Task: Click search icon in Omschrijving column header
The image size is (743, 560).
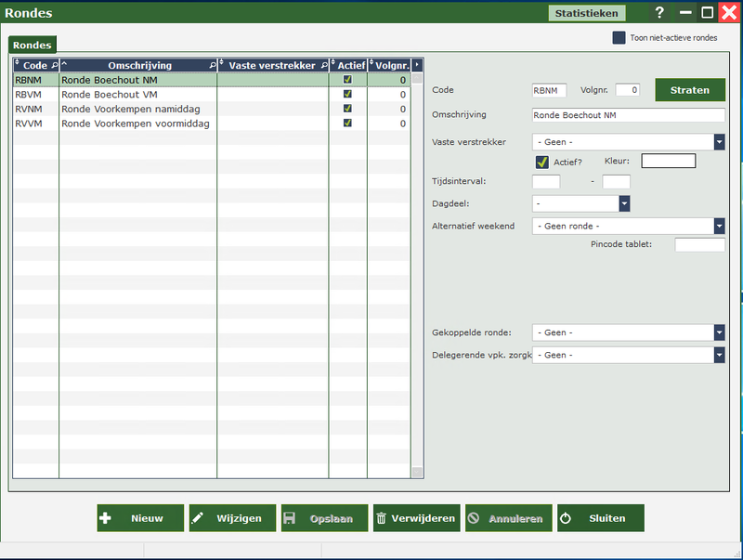Action: tap(212, 66)
